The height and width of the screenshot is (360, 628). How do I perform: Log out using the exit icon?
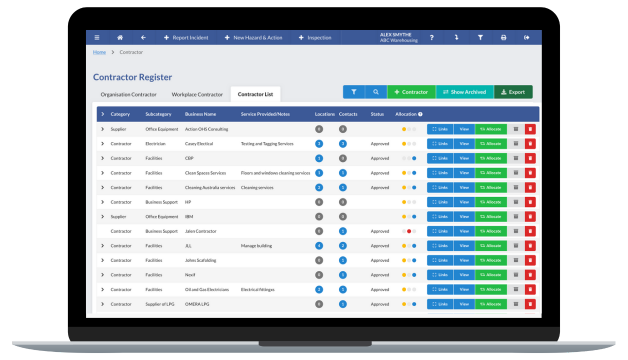[527, 38]
